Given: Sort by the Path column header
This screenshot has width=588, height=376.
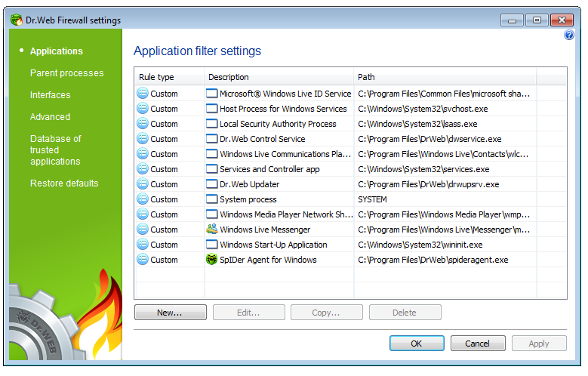Looking at the screenshot, I should (x=445, y=77).
